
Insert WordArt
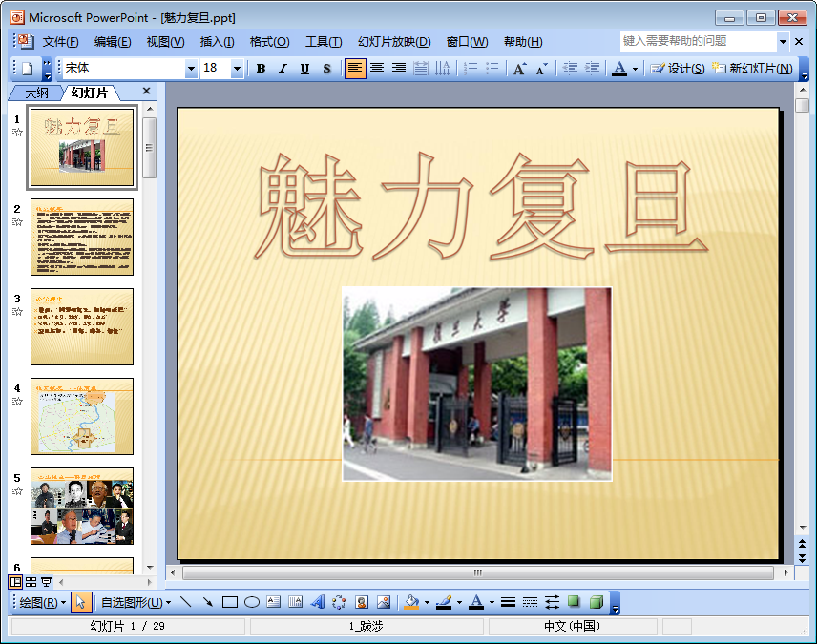coord(317,602)
